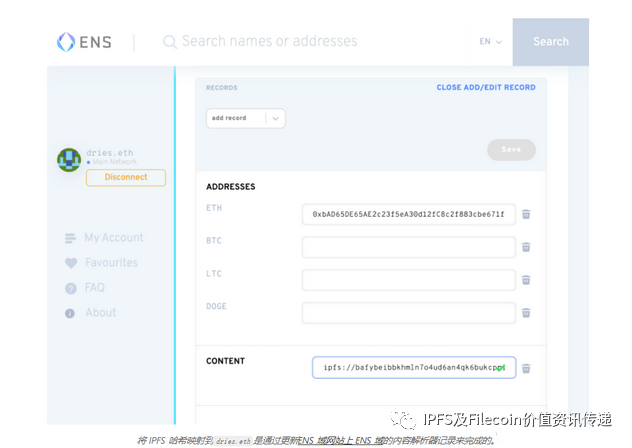This screenshot has height=448, width=632.
Task: Click the CONTENT label
Action: (225, 361)
